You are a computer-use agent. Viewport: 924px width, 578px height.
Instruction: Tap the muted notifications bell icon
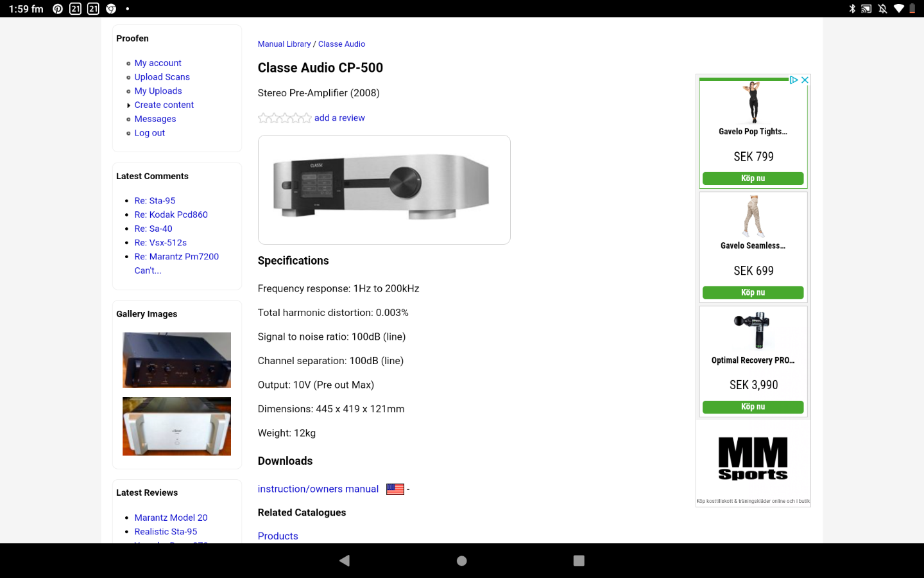click(x=883, y=9)
